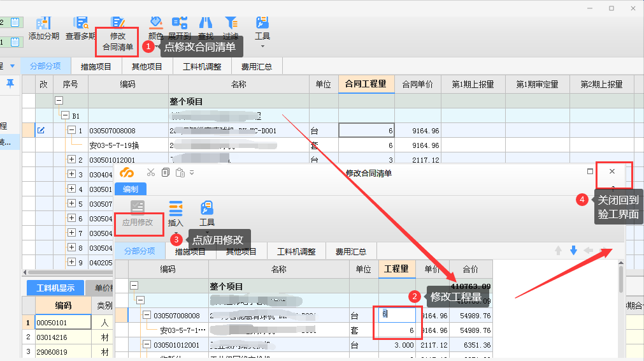Open the main 费用汇总 tab
644x361 pixels.
coord(256,66)
